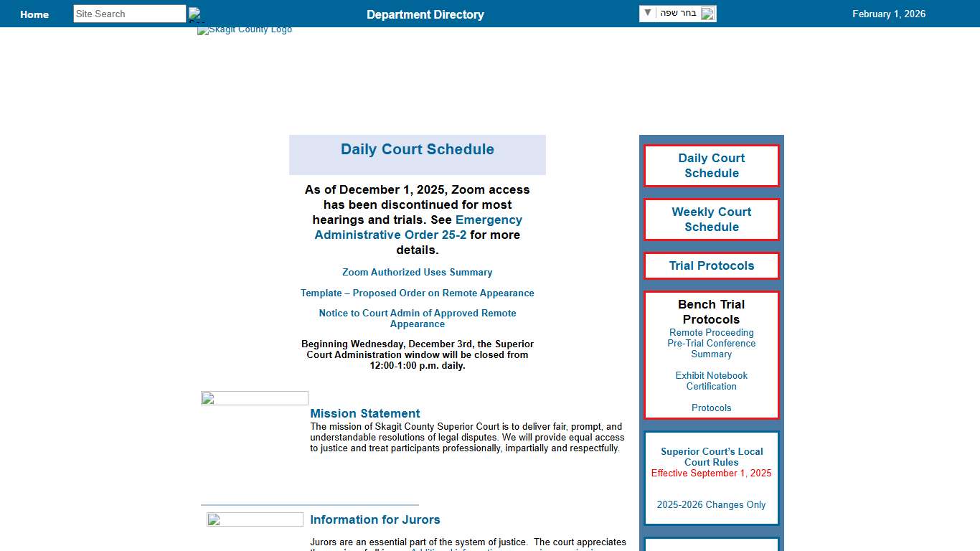Open Daily Court Schedule main heading link
980x551 pixels.
pos(417,149)
